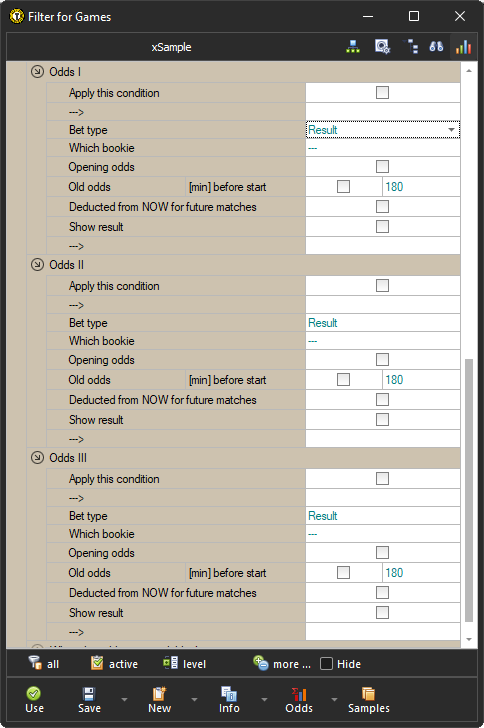Check Old odds checkbox under Odds I
The image size is (484, 728).
click(343, 187)
